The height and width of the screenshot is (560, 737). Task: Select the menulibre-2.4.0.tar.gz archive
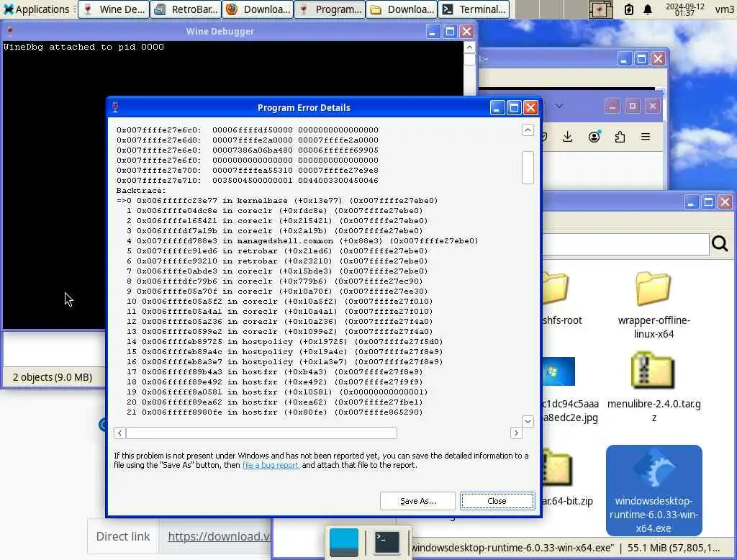pyautogui.click(x=654, y=387)
